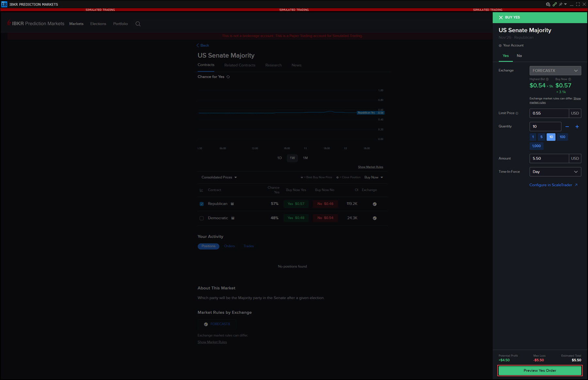Click the Back chevron link
The height and width of the screenshot is (380, 588).
203,45
